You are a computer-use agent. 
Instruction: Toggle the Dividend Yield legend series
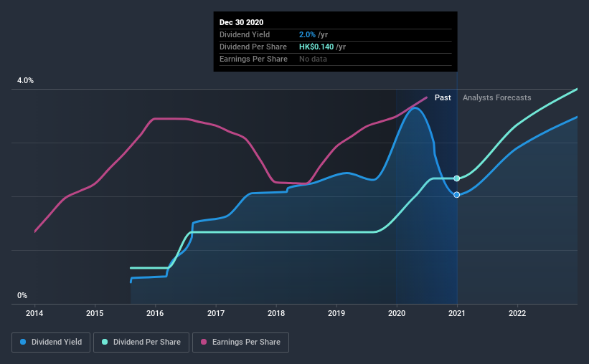click(x=51, y=343)
